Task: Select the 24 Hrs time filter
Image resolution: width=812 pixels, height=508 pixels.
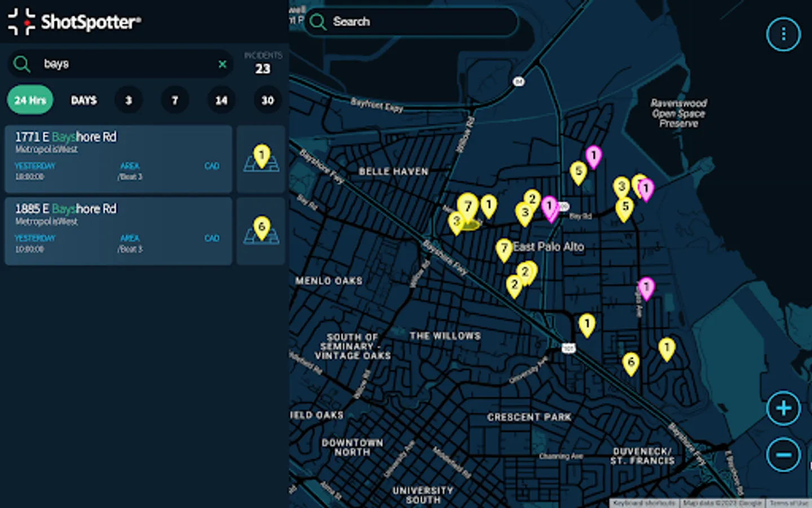Action: [30, 100]
